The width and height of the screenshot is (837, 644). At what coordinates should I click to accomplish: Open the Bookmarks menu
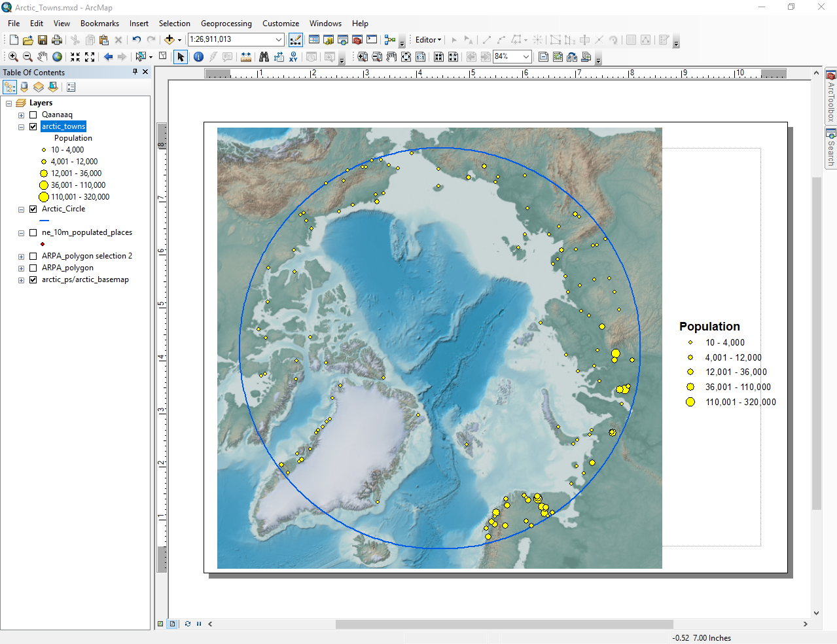(x=99, y=24)
